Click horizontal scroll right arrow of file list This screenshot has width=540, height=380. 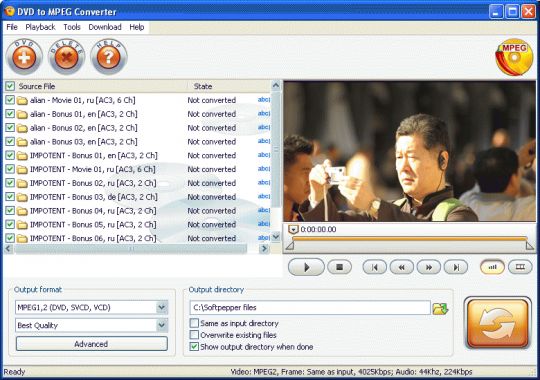point(264,248)
